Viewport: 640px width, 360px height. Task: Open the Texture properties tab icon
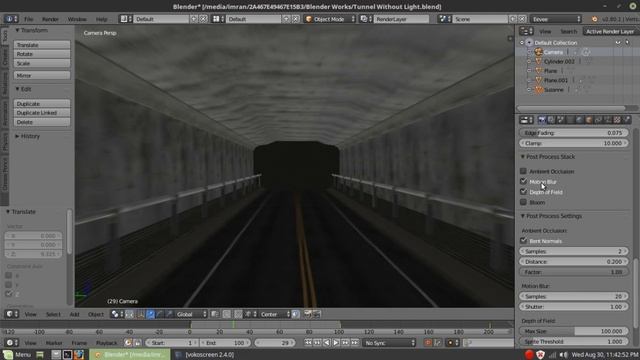tap(617, 120)
